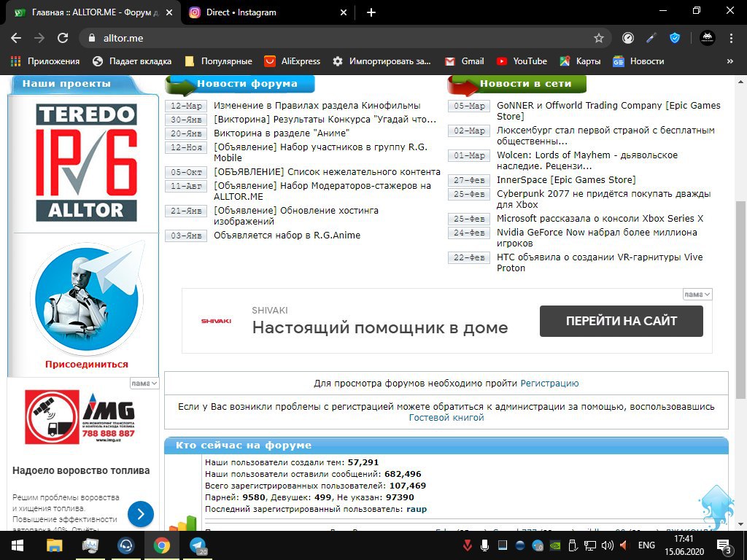Open 'Объявляется набор в R.G.Anime' news

click(287, 236)
